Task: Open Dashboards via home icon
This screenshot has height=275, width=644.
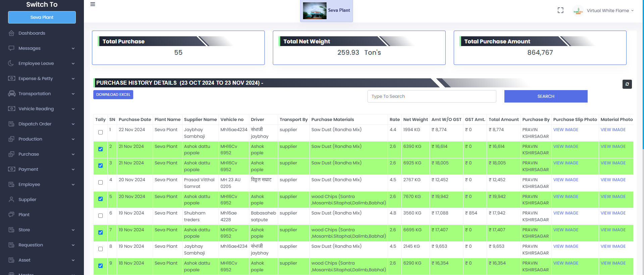Action: (11, 33)
